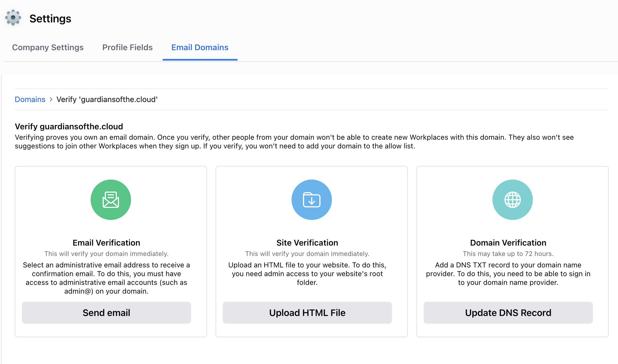This screenshot has width=618, height=364.
Task: Click the Update DNS Record button
Action: (x=508, y=313)
